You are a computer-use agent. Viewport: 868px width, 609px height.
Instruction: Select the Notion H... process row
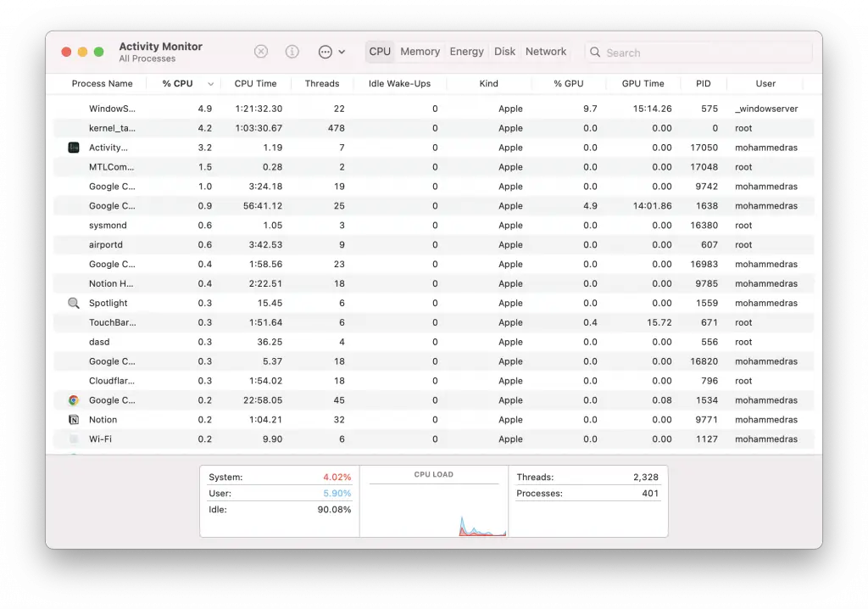pos(433,283)
